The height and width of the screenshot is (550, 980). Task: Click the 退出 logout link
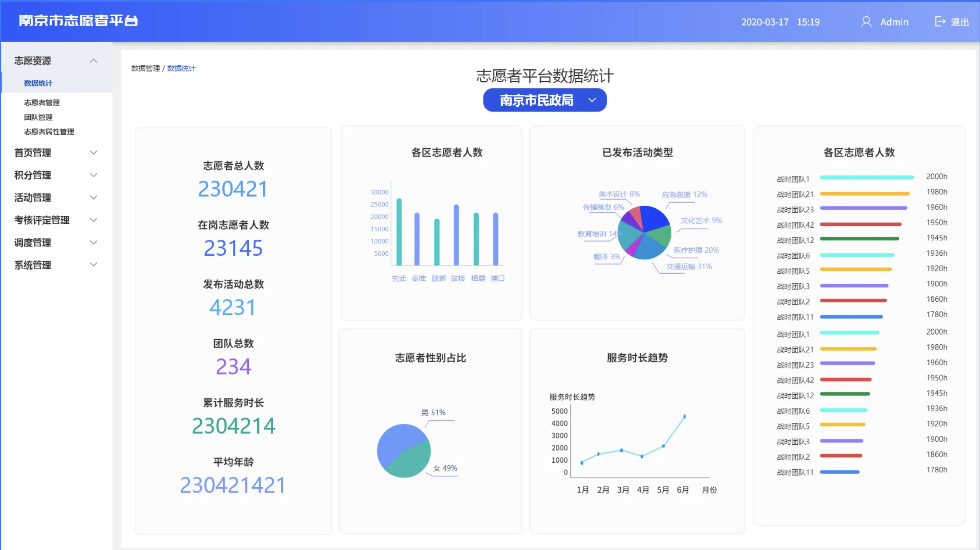click(x=960, y=22)
